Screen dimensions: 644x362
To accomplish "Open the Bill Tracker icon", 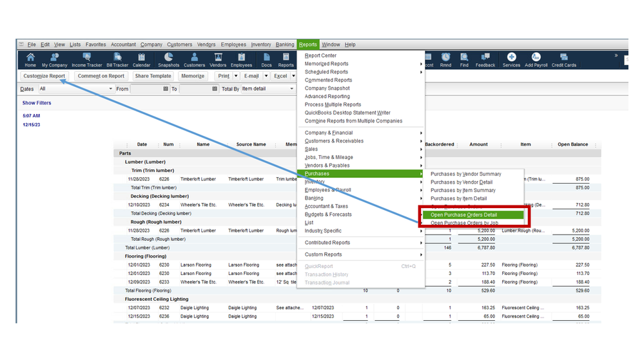I will point(117,60).
